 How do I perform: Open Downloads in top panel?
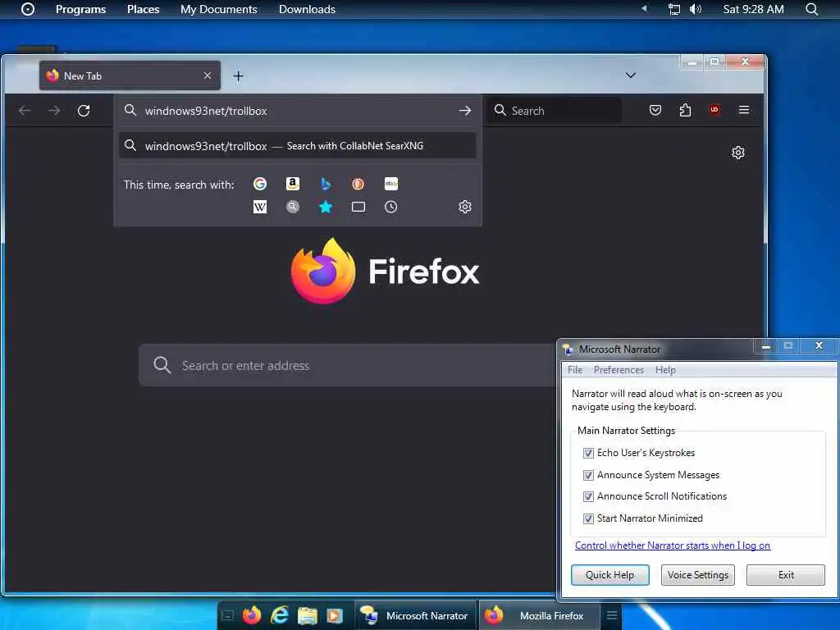[x=307, y=9]
